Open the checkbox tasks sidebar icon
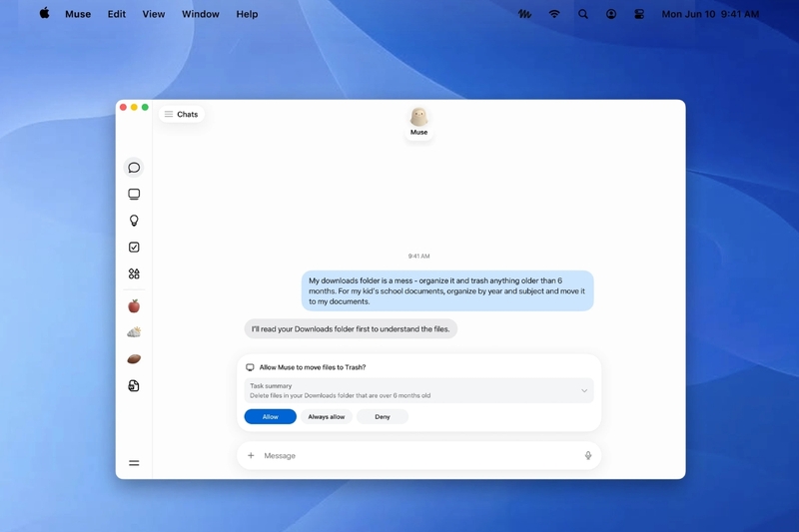 coord(134,247)
